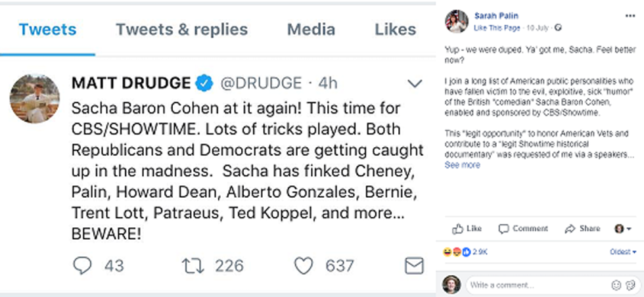Screen dimensions: 644x297
Task: Open the Media tab
Action: tap(311, 30)
